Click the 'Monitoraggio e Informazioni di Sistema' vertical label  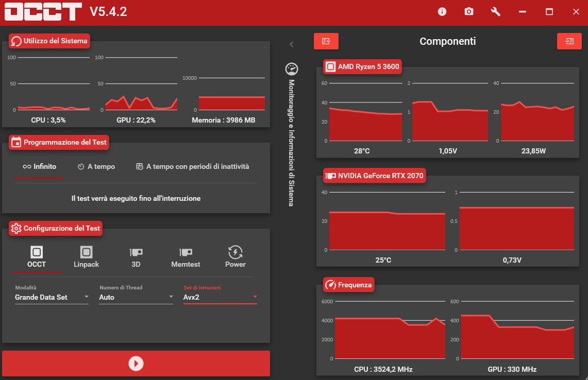[x=291, y=143]
